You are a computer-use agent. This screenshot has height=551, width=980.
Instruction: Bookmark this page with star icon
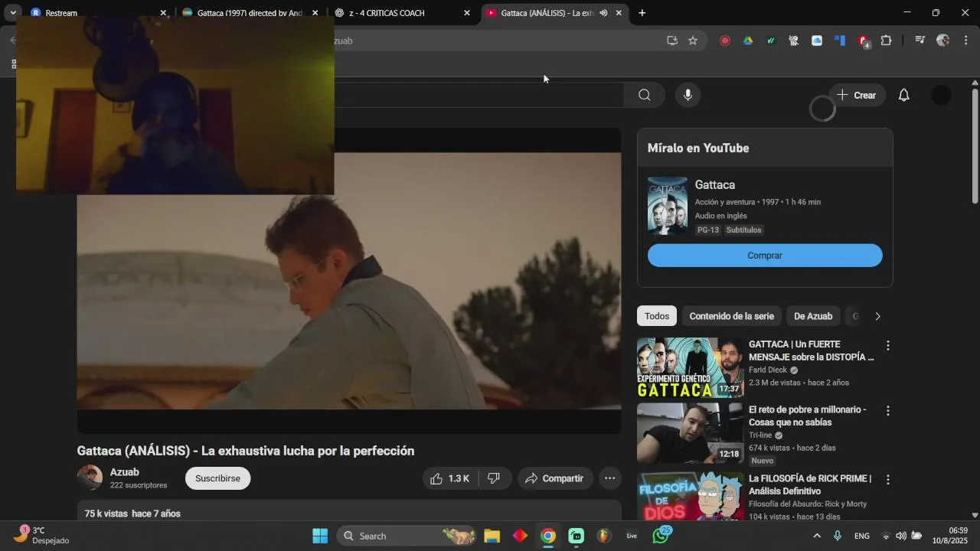pyautogui.click(x=693, y=41)
